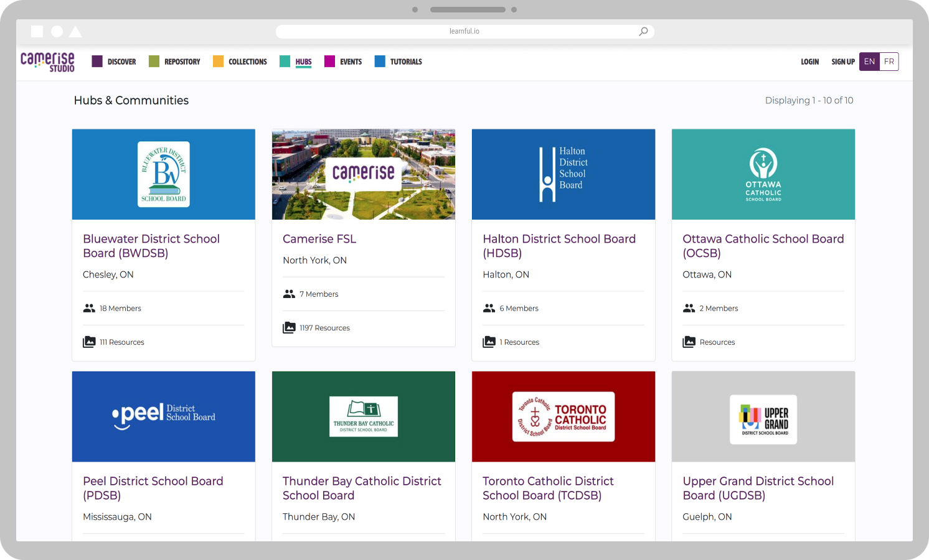Open Halton District School Board title link
Image resolution: width=929 pixels, height=560 pixels.
pos(559,246)
